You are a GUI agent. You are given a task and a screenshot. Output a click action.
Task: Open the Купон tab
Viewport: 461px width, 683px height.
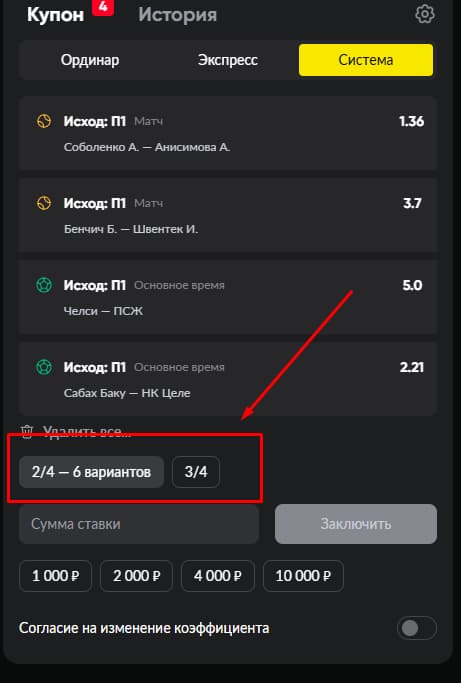coord(55,15)
